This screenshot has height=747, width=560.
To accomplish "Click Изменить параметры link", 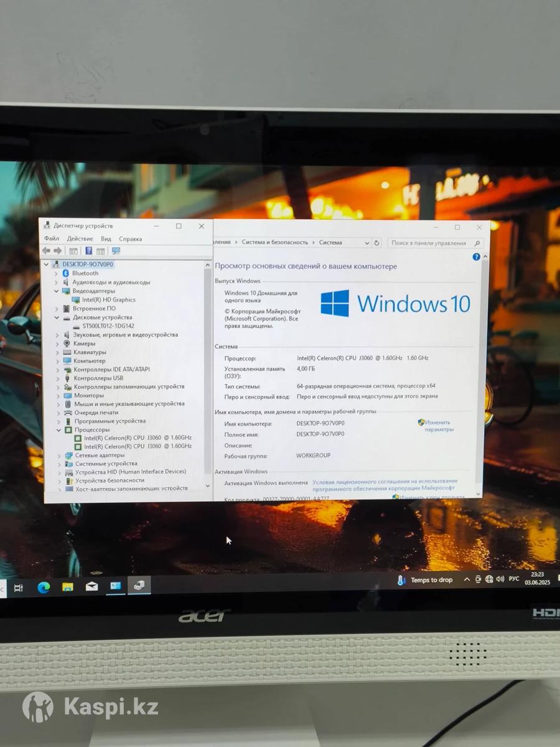I will (x=439, y=426).
